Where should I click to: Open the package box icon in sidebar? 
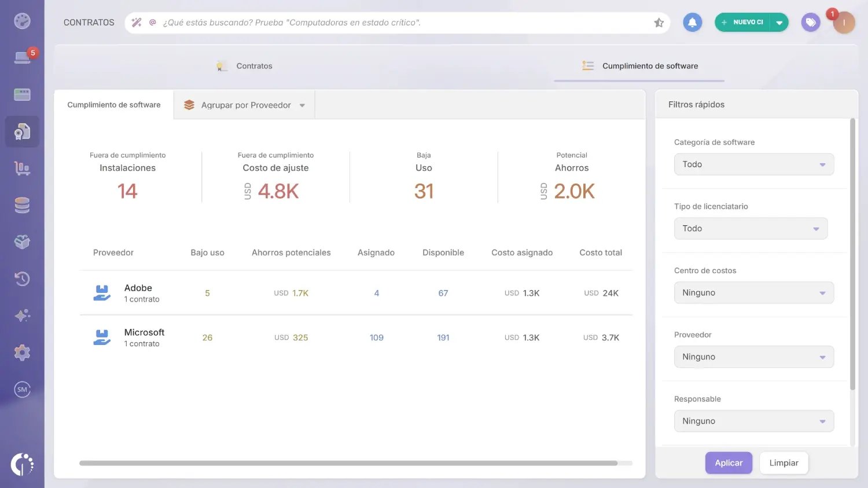[x=22, y=242]
